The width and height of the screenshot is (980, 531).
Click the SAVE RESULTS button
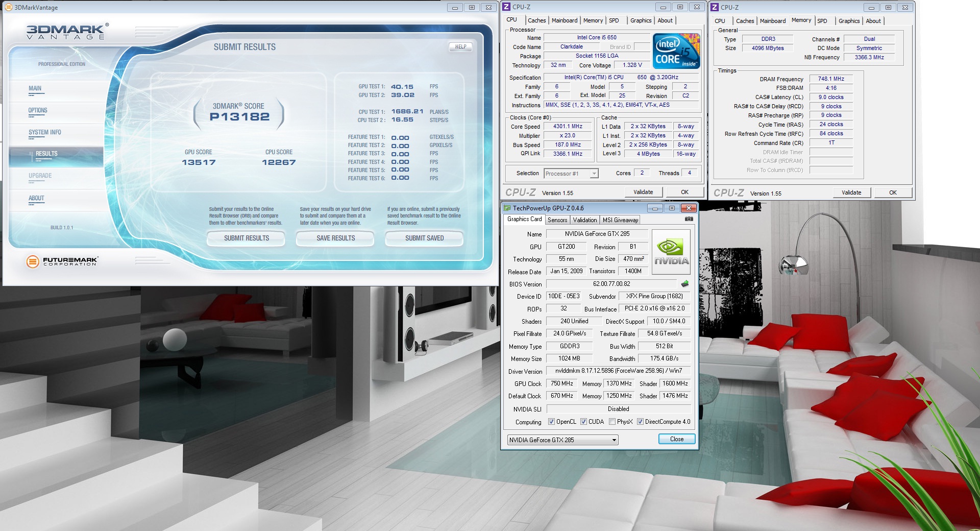pyautogui.click(x=335, y=238)
